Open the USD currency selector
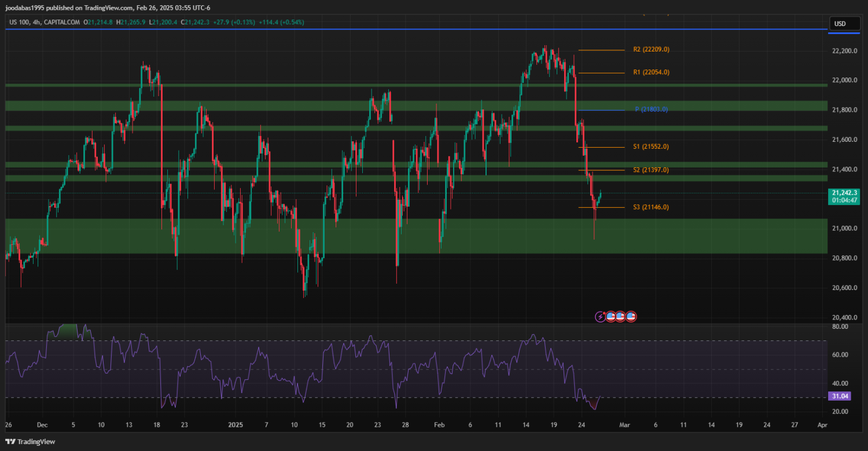Viewport: 868px width, 451px height. coord(839,24)
